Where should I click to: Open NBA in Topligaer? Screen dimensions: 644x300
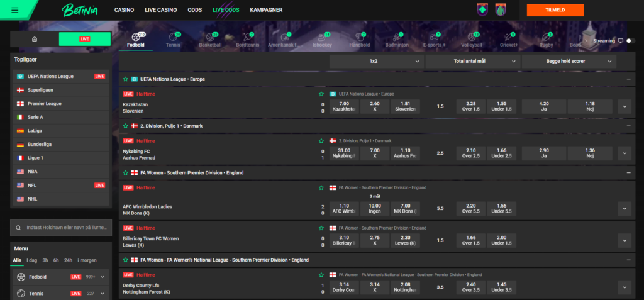(61, 171)
